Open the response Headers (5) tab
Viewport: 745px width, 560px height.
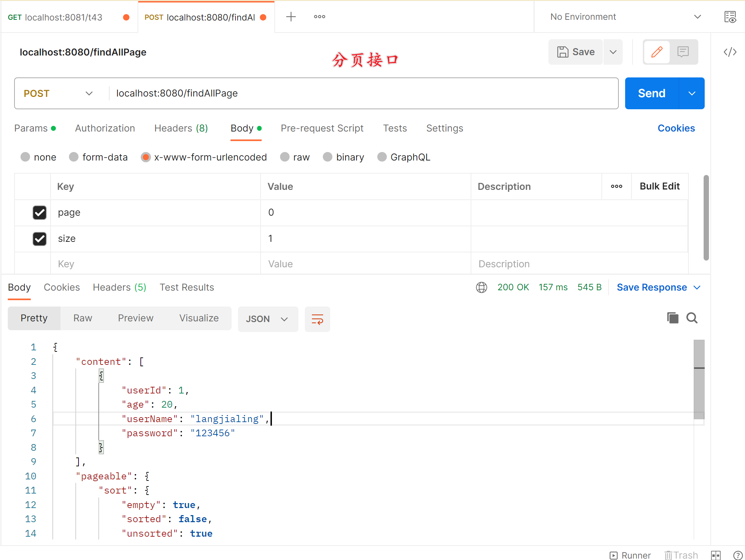tap(120, 287)
